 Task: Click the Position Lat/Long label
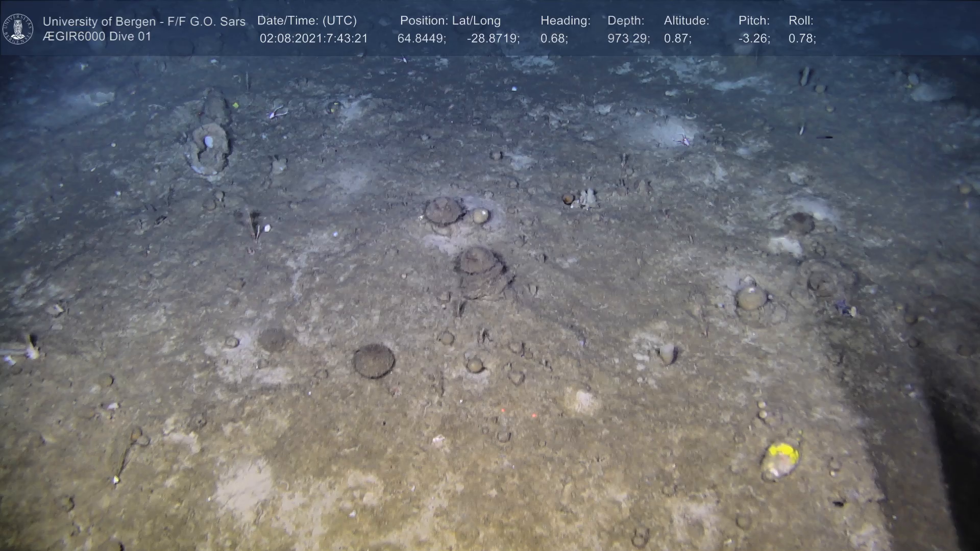pos(450,21)
